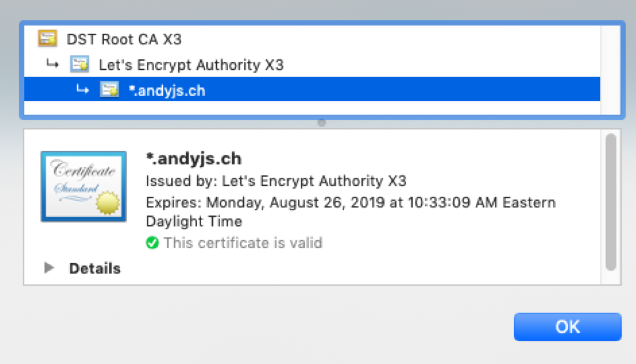Click the Let's Encrypt Authority X3 certificate icon
This screenshot has width=636, height=364.
[x=80, y=65]
